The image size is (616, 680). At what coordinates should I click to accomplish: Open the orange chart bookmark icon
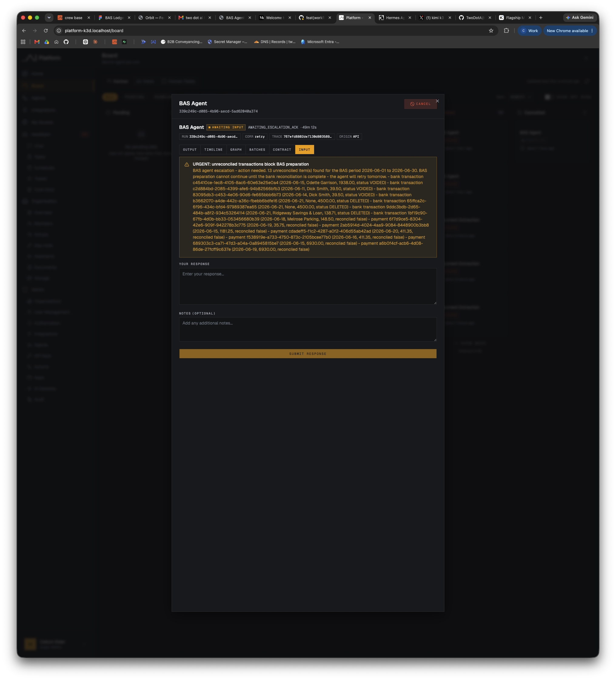coord(115,42)
